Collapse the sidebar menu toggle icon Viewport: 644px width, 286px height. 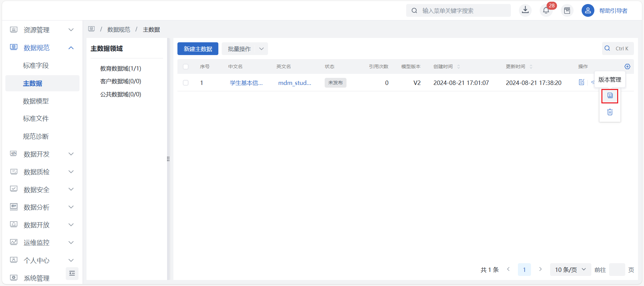[x=72, y=273]
